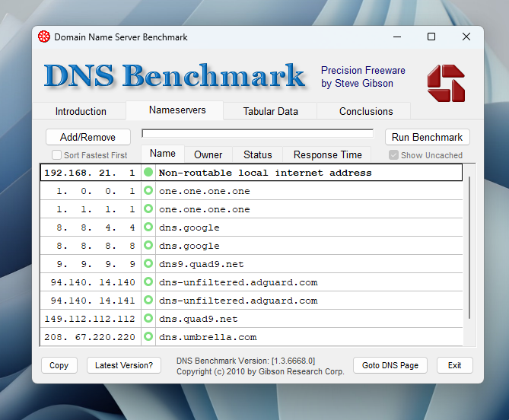Screen dimensions: 509x420
Task: Click the status dot for 192.168.21.1
Action: (148, 172)
